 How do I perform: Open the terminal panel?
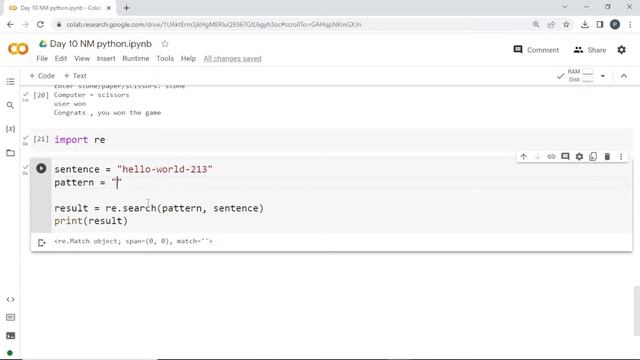tap(11, 336)
